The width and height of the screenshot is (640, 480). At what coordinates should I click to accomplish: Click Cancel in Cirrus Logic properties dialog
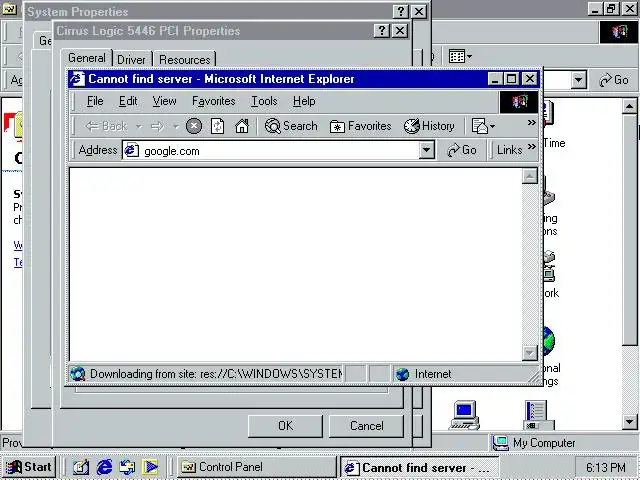point(367,426)
